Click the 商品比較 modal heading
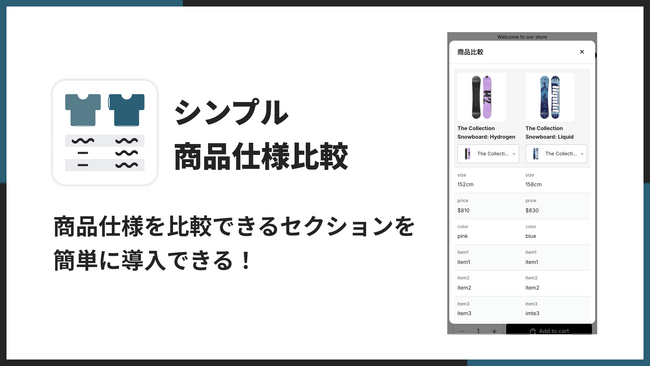The image size is (650, 366). tap(470, 52)
